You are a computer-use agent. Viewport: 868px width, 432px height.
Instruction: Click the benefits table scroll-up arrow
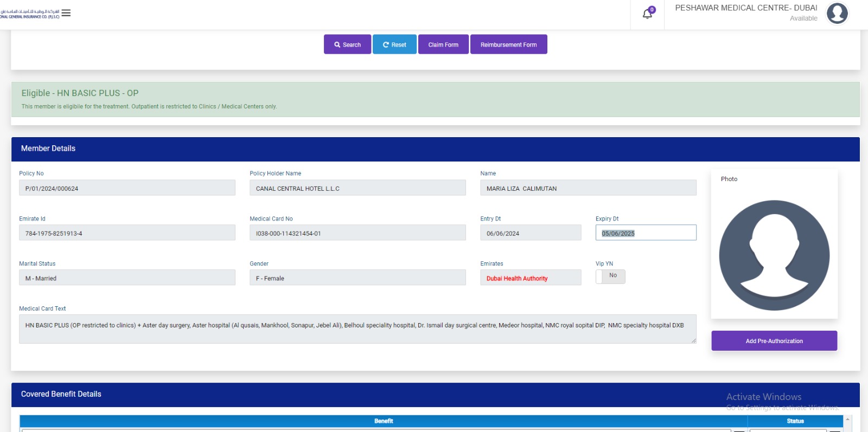coord(847,420)
